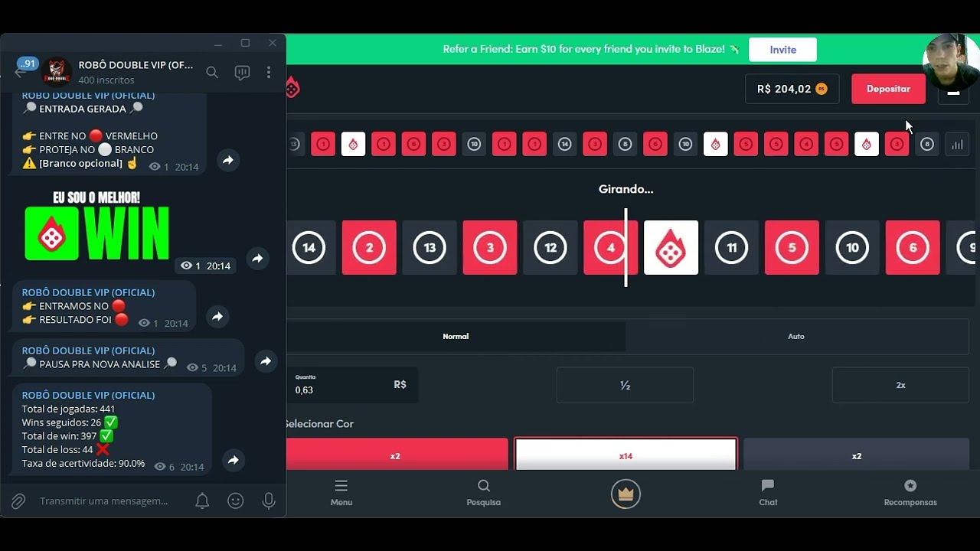Click the "Total de loss: 44" line

[x=66, y=450]
